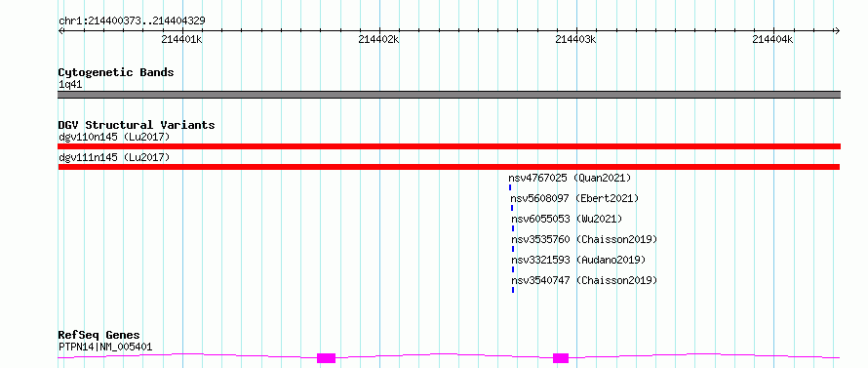Click the 214403k ruler tick label
This screenshot has height=368, width=868.
coord(575,40)
